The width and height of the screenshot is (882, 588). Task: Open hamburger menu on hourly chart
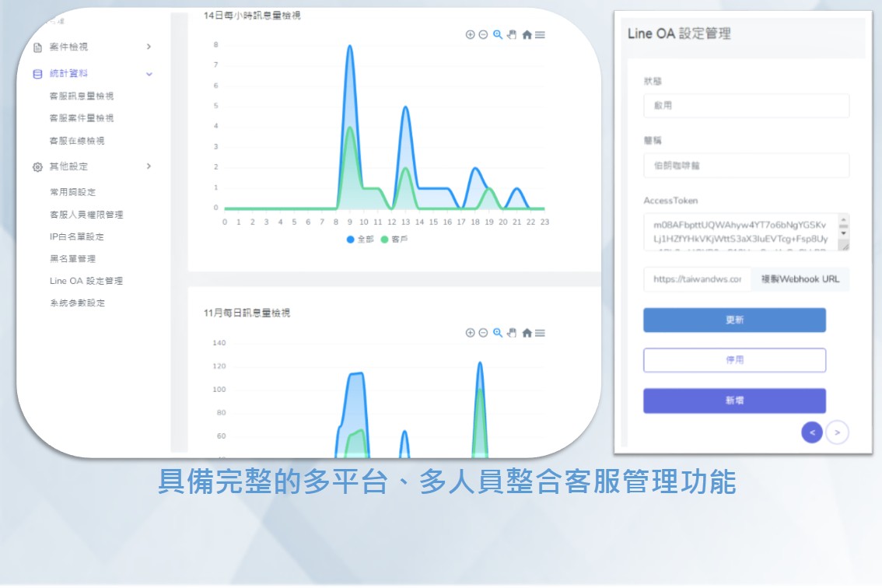click(x=540, y=34)
